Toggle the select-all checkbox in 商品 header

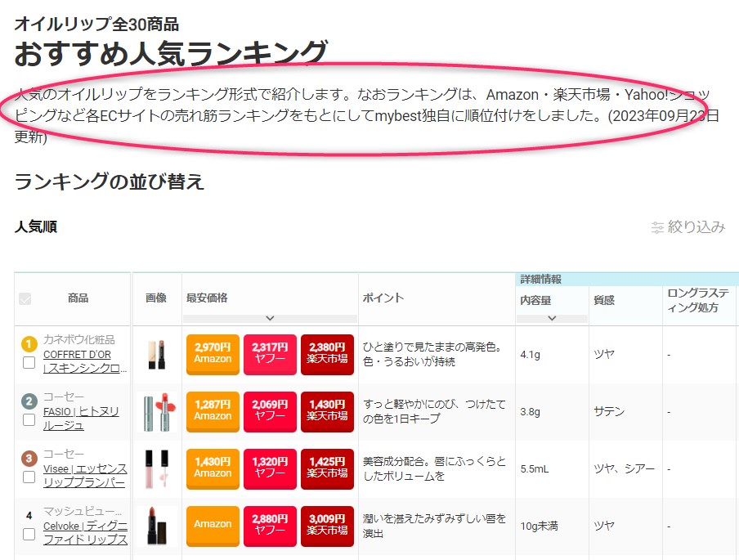25,298
